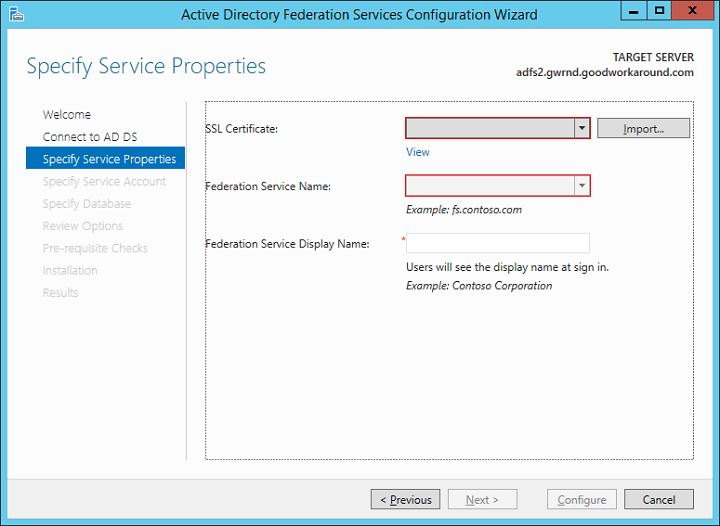Focus the Federation Service Display Name field
Image resolution: width=720 pixels, height=526 pixels.
497,243
